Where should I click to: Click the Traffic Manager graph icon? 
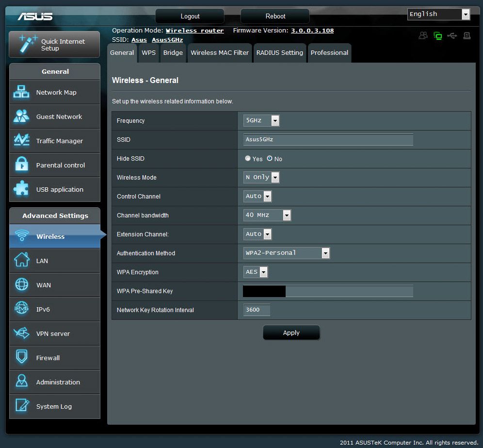(21, 141)
